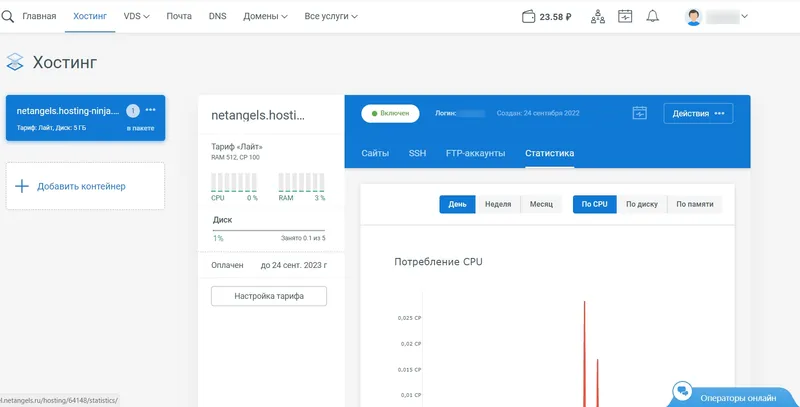This screenshot has width=800, height=407.
Task: Select the День period toggle
Action: pos(458,204)
